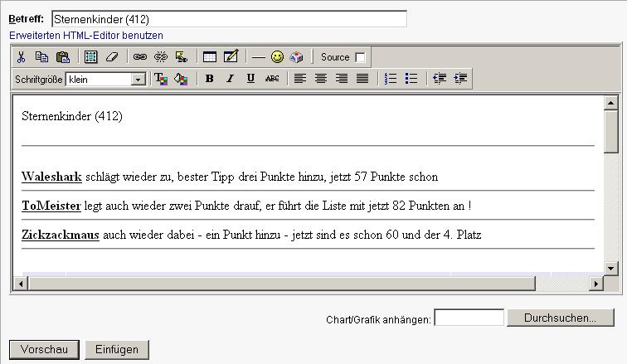The width and height of the screenshot is (627, 364).
Task: Copy selection using the copy icon
Action: pyautogui.click(x=41, y=57)
